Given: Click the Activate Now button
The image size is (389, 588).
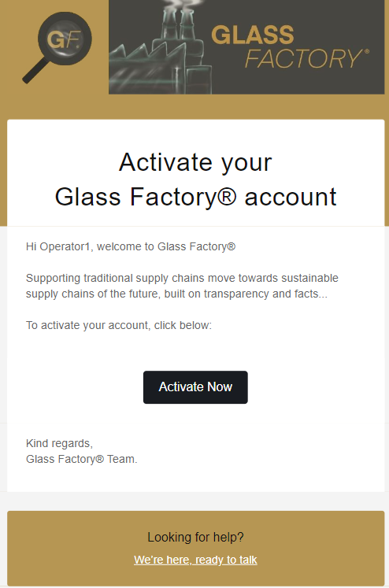Looking at the screenshot, I should (195, 387).
